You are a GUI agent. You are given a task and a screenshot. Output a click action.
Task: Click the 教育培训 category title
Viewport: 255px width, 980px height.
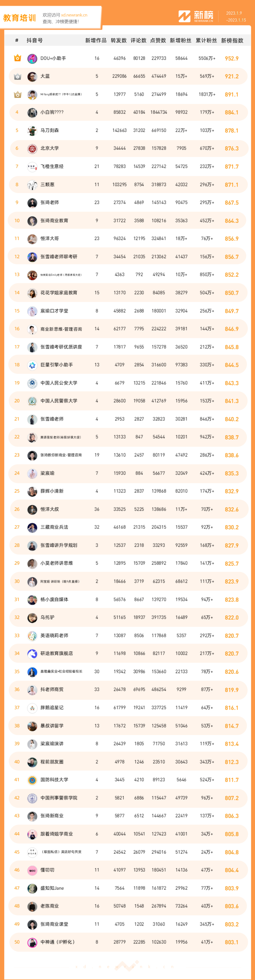point(19,18)
